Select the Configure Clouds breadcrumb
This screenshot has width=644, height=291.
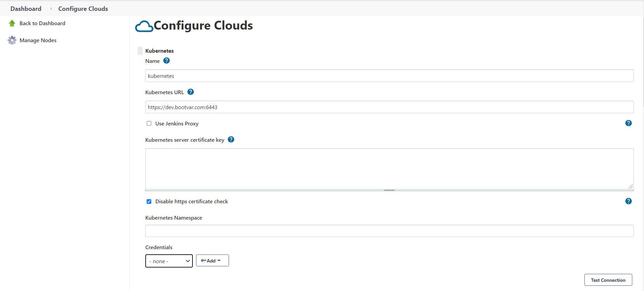[x=83, y=8]
